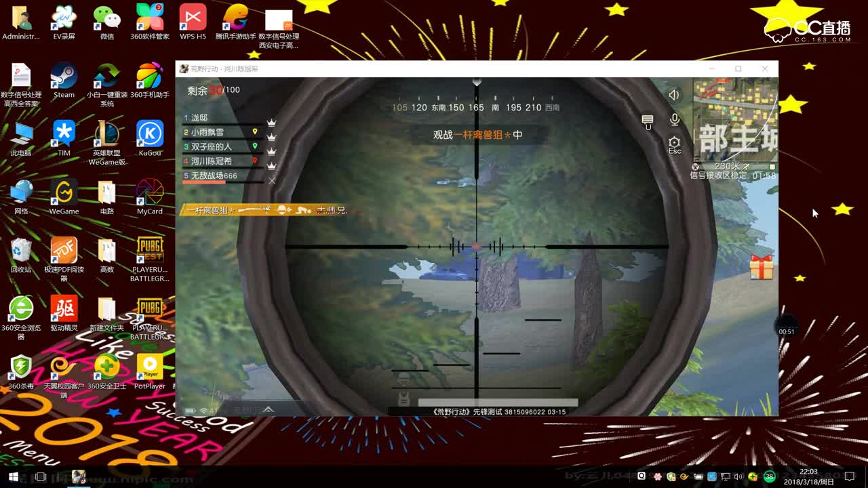
Task: Open the 360手机助手 shortcut
Action: pyautogui.click(x=150, y=81)
